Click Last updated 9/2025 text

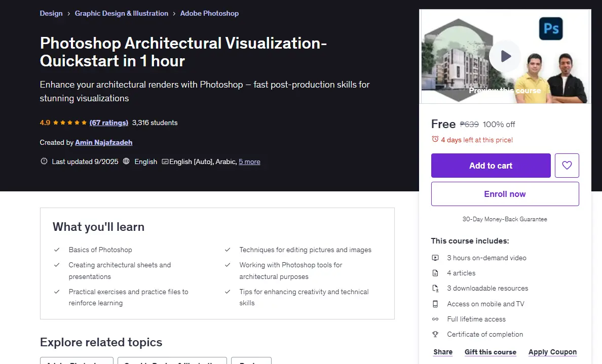(85, 161)
